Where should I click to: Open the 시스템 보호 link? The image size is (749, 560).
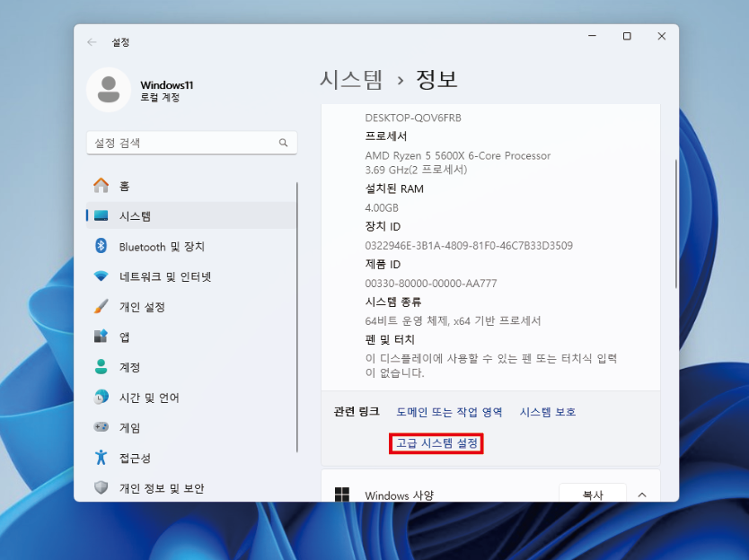(x=548, y=412)
